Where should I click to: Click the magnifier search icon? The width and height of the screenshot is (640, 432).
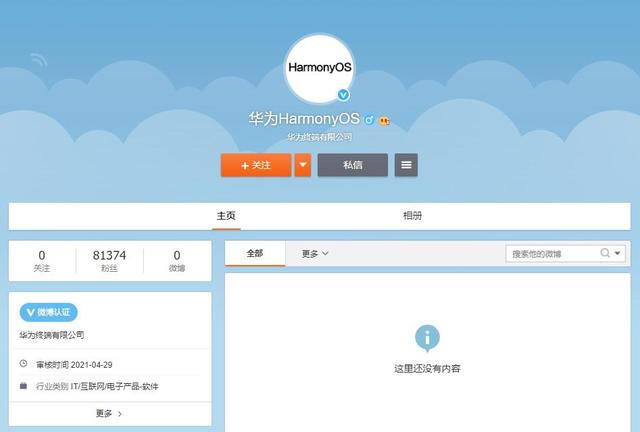[x=605, y=254]
